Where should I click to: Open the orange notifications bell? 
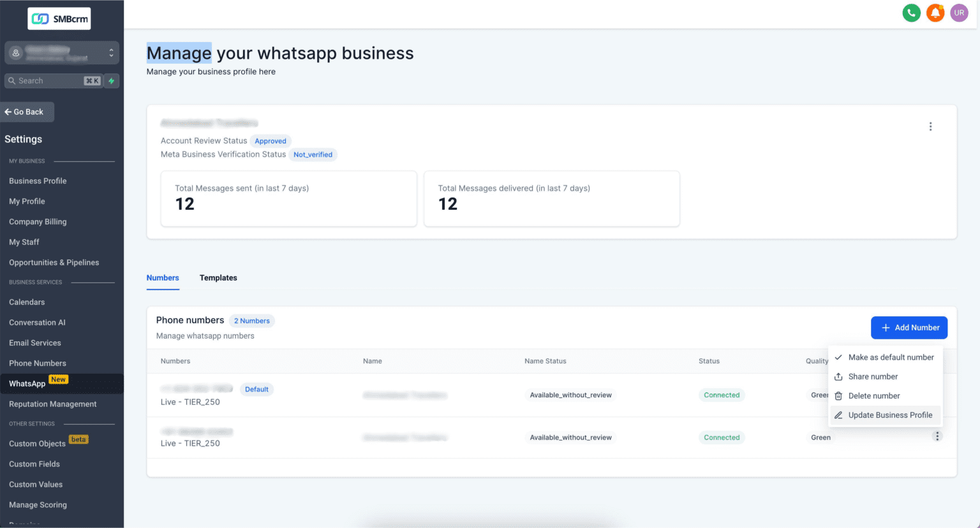pyautogui.click(x=935, y=13)
